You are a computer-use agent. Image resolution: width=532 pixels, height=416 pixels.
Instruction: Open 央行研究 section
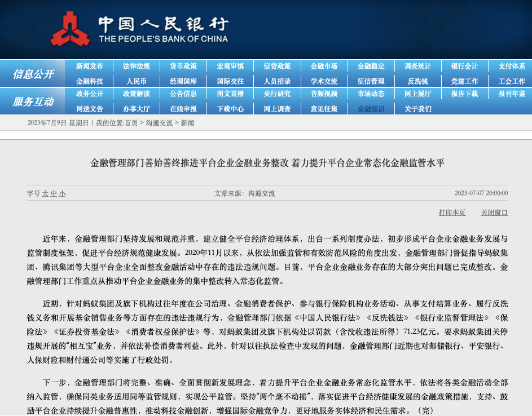pos(277,94)
